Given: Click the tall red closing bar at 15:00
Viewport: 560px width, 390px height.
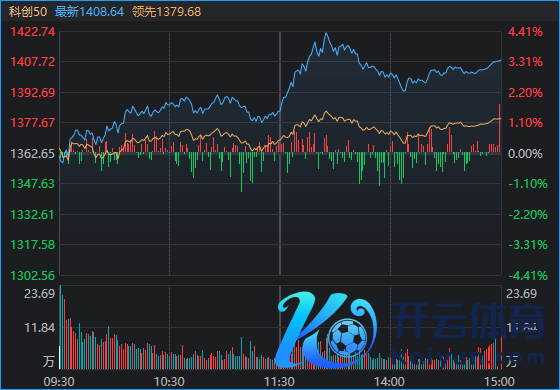Looking at the screenshot, I should [499, 128].
